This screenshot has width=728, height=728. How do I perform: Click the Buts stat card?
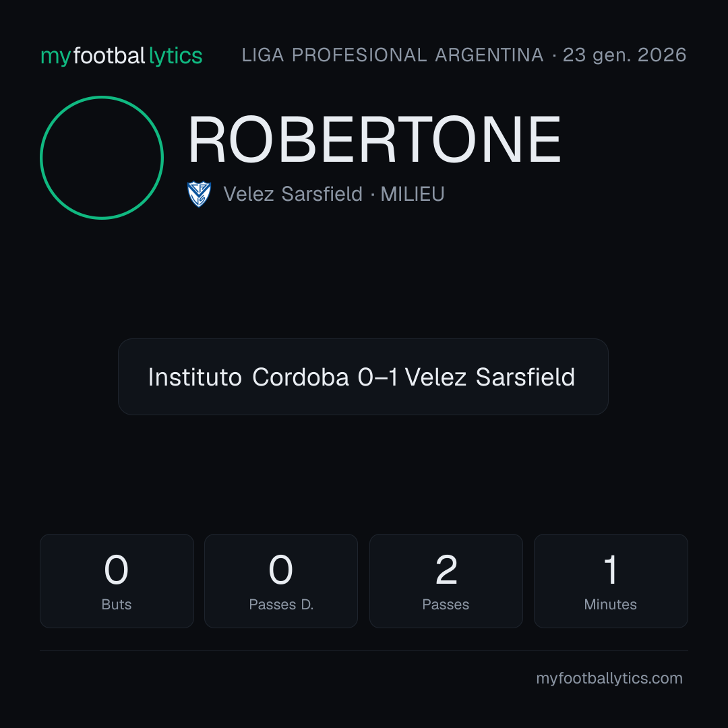[x=117, y=581]
